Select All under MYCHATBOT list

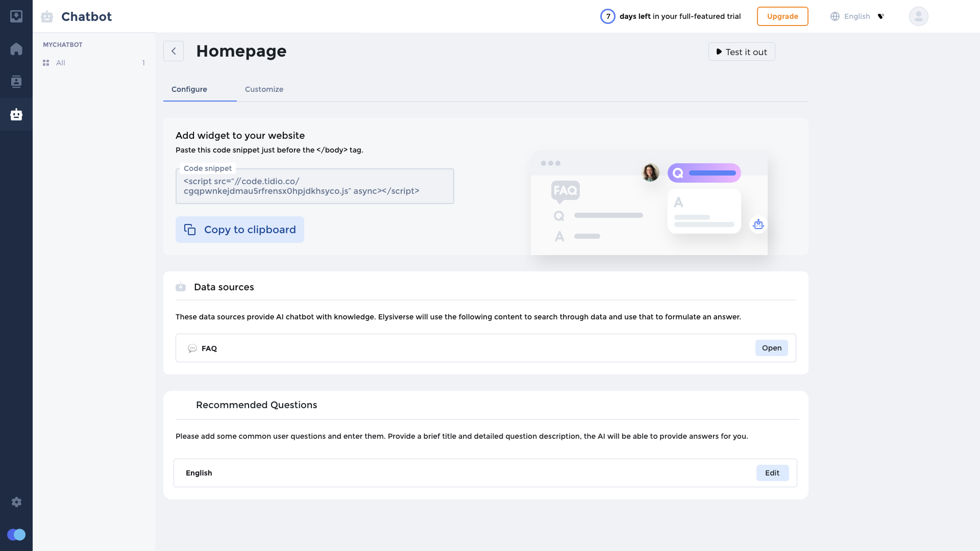click(x=61, y=63)
